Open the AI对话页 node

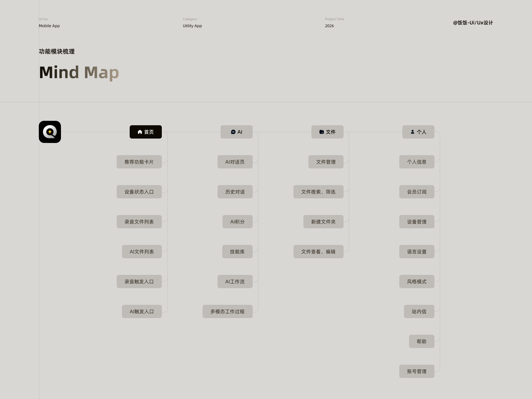[235, 162]
